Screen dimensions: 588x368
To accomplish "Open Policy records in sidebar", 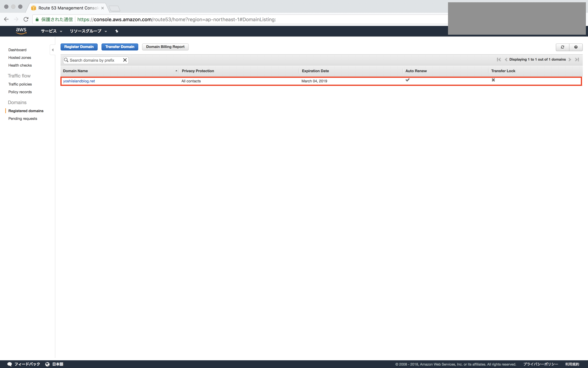I will pos(20,92).
